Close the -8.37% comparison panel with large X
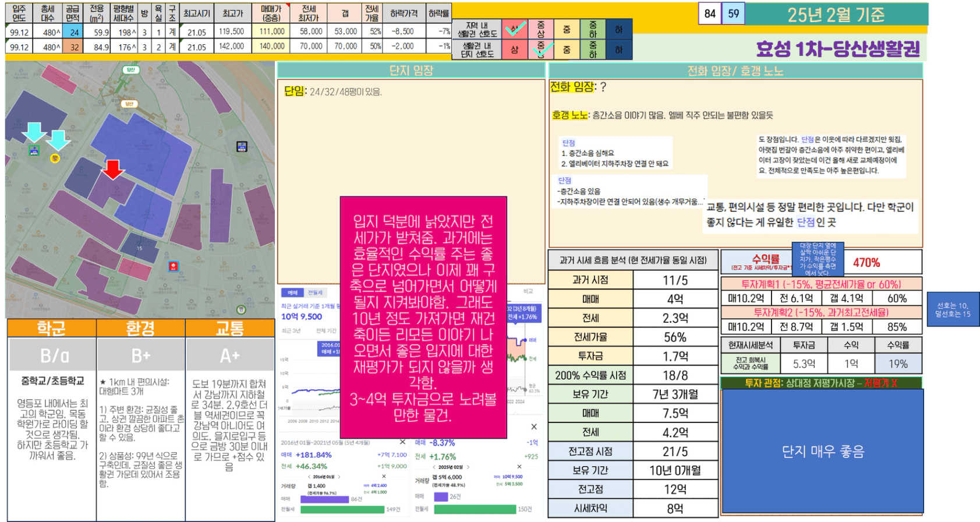This screenshot has height=522, width=980. coord(533,426)
